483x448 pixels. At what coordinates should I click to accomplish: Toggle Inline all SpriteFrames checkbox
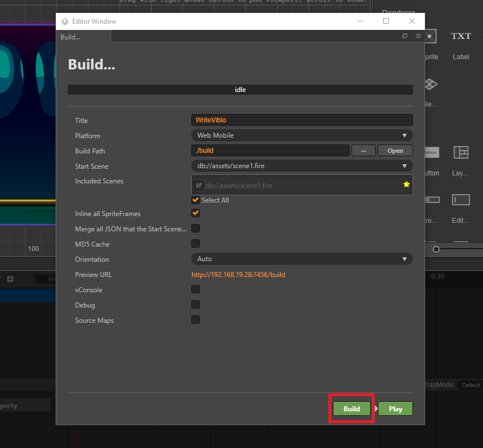pos(195,213)
